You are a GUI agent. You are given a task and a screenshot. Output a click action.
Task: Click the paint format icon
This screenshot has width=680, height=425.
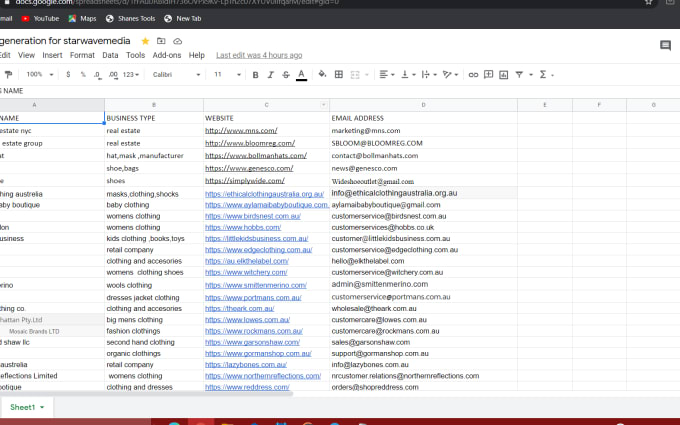pyautogui.click(x=8, y=75)
